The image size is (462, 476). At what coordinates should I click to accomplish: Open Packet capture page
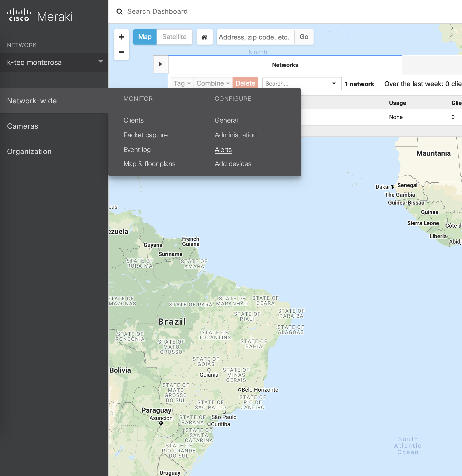146,135
